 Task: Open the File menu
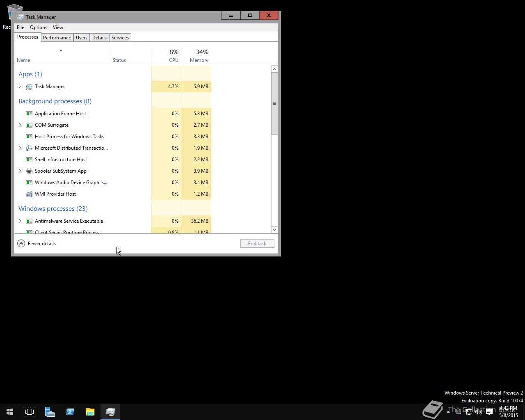coord(21,27)
